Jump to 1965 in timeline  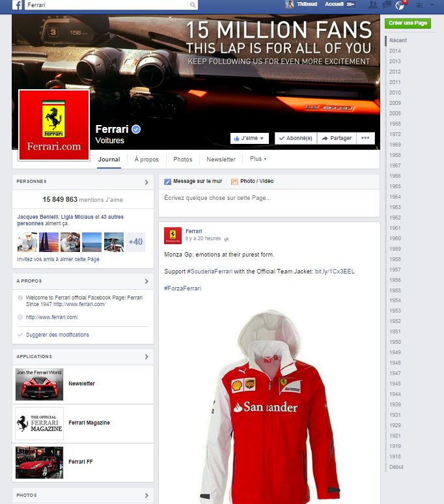[395, 186]
